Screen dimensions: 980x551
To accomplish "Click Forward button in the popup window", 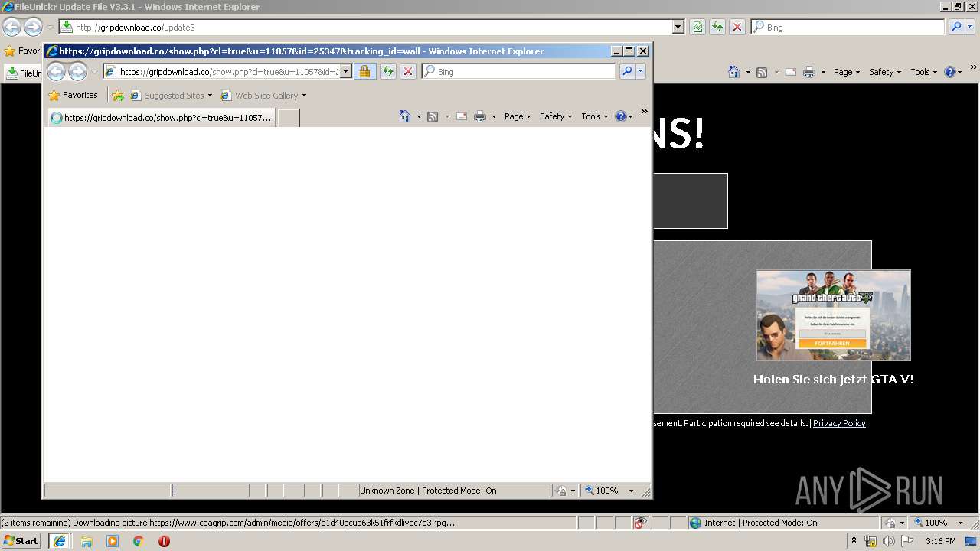I will point(77,72).
